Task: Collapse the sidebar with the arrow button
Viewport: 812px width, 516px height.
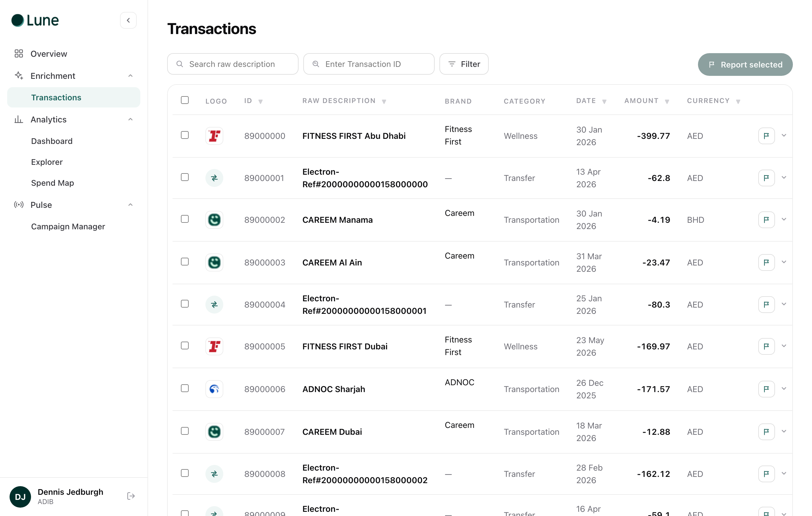Action: tap(128, 20)
